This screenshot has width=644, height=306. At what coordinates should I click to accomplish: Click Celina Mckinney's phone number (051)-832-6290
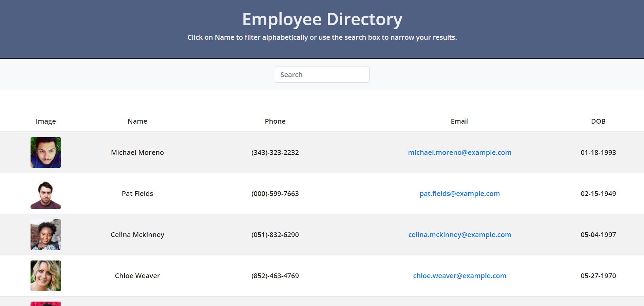tap(275, 234)
